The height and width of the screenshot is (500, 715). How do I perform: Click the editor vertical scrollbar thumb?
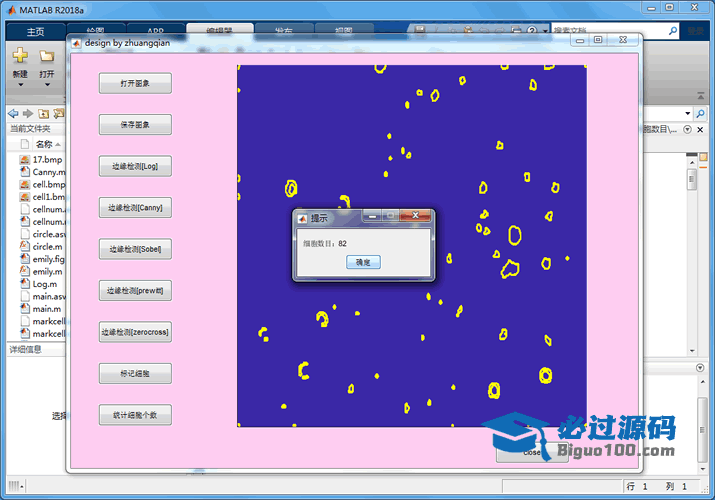pyautogui.click(x=692, y=179)
